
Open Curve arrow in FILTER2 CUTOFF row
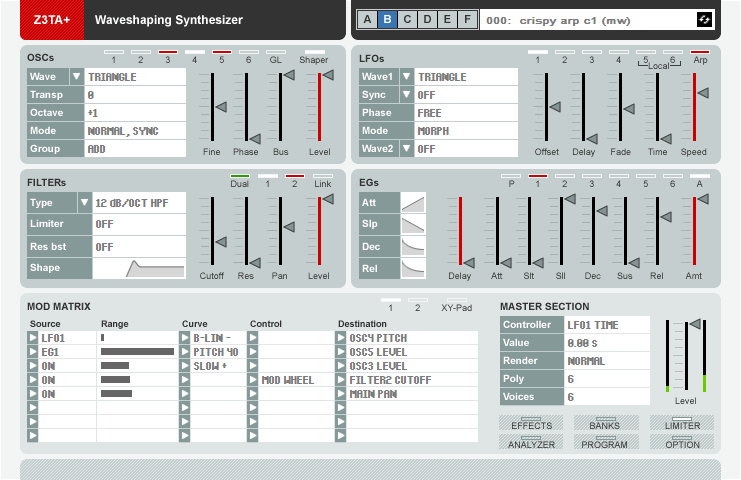(185, 380)
